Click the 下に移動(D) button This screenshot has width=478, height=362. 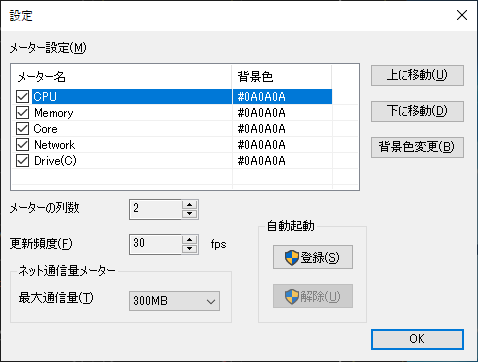coord(417,111)
